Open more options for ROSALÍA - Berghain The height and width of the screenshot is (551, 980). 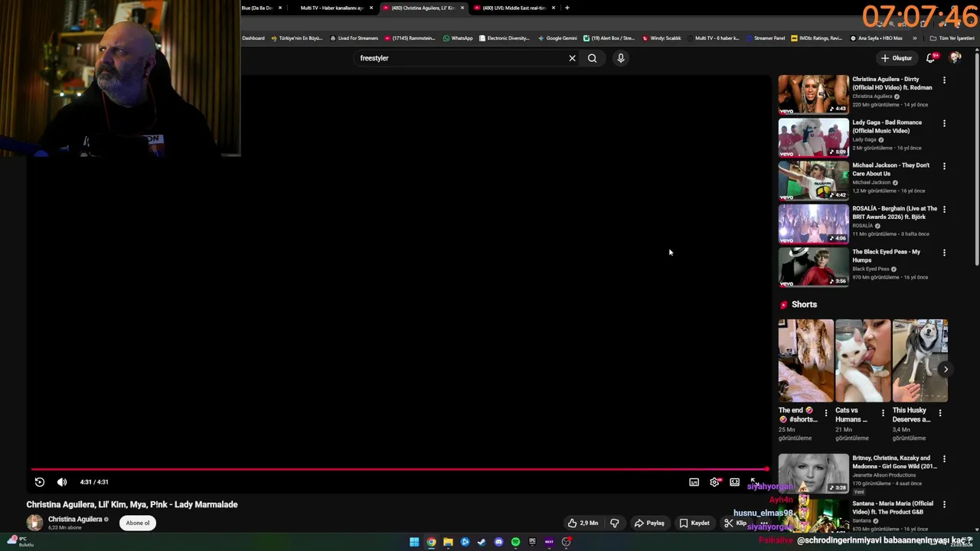pos(944,209)
